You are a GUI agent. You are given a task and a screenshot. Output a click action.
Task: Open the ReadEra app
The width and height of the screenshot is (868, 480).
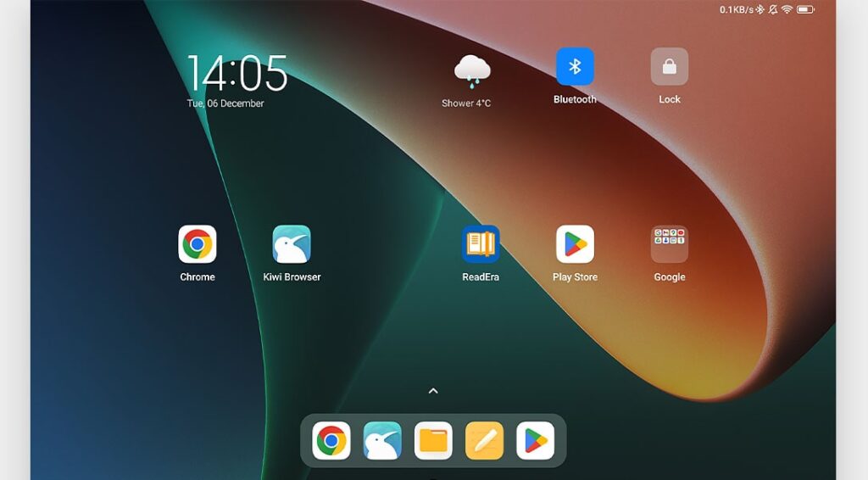(x=481, y=244)
